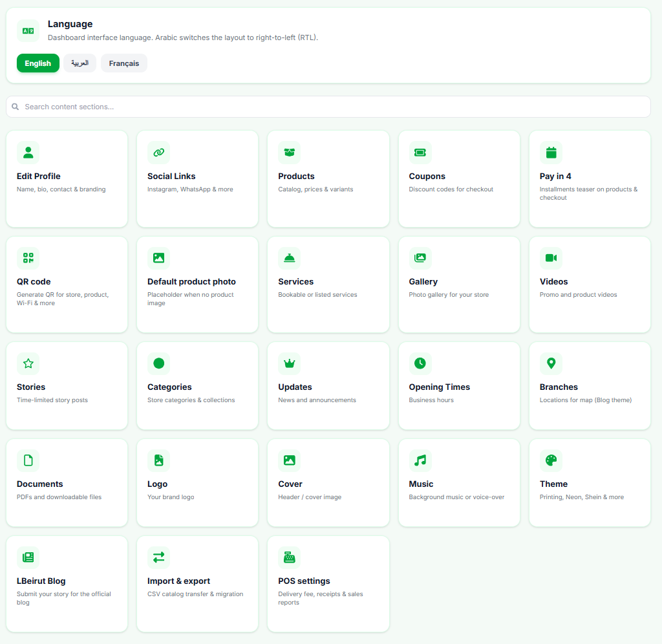Screen dimensions: 662x644
Task: Open the Gallery title
Action: click(x=423, y=282)
